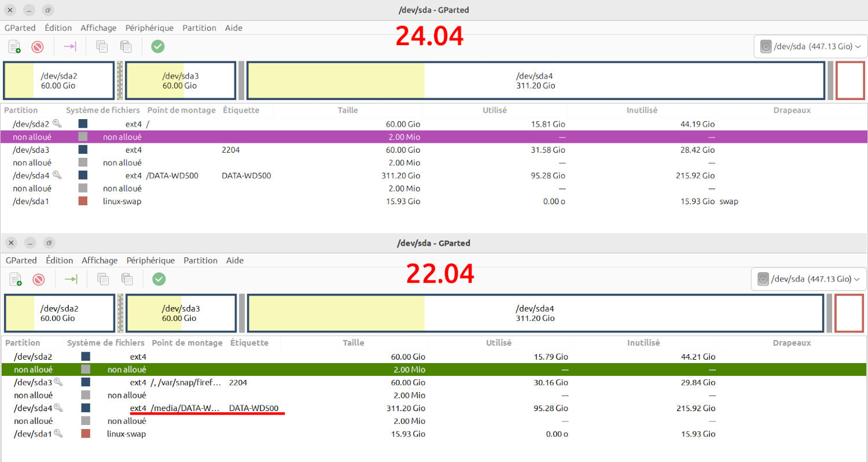The width and height of the screenshot is (868, 462).
Task: Click Point de montage header in bottom window
Action: (x=187, y=343)
